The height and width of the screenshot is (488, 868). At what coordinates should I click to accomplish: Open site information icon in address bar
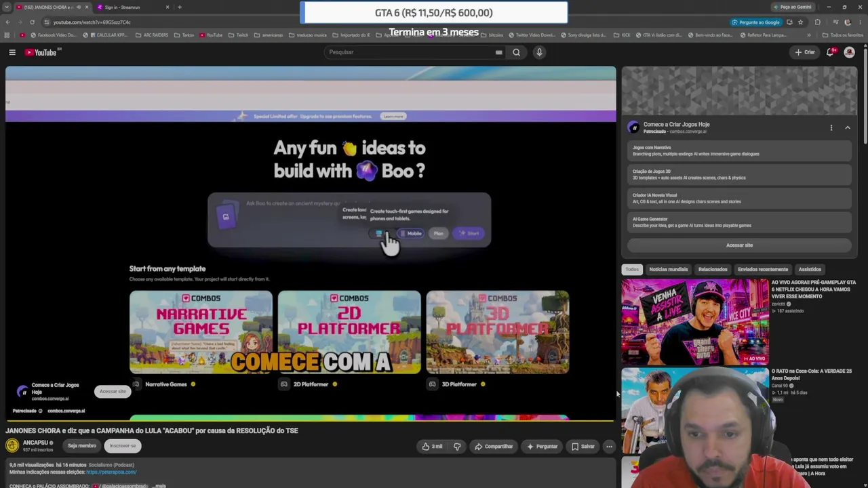click(x=47, y=22)
